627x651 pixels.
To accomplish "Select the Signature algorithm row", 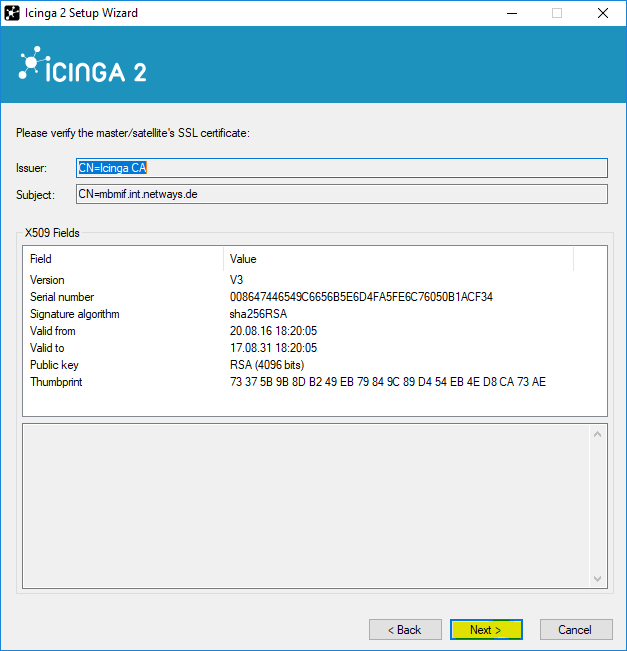I will (315, 314).
